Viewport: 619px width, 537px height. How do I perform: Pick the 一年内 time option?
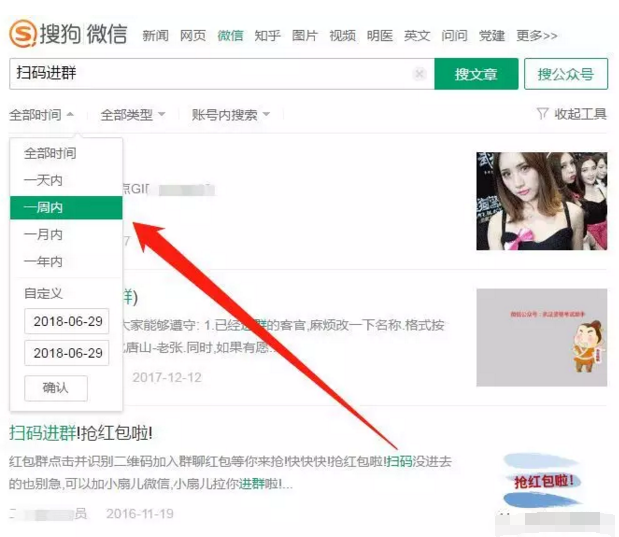(43, 261)
